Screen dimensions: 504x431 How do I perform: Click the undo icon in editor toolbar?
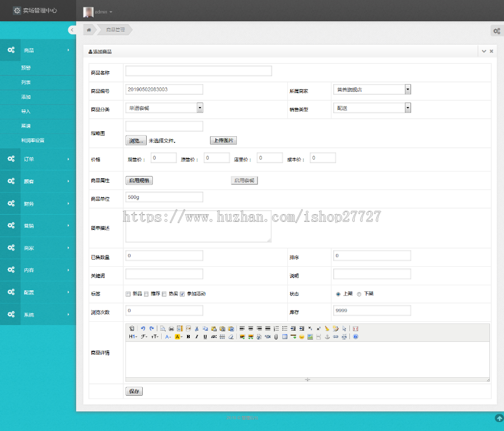143,328
